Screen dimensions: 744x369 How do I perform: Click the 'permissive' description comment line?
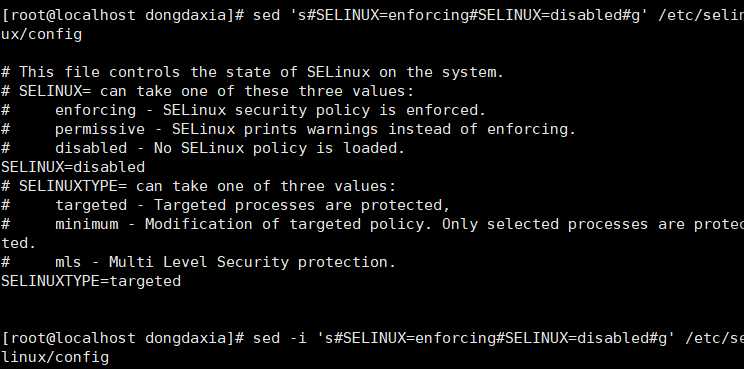coord(288,129)
